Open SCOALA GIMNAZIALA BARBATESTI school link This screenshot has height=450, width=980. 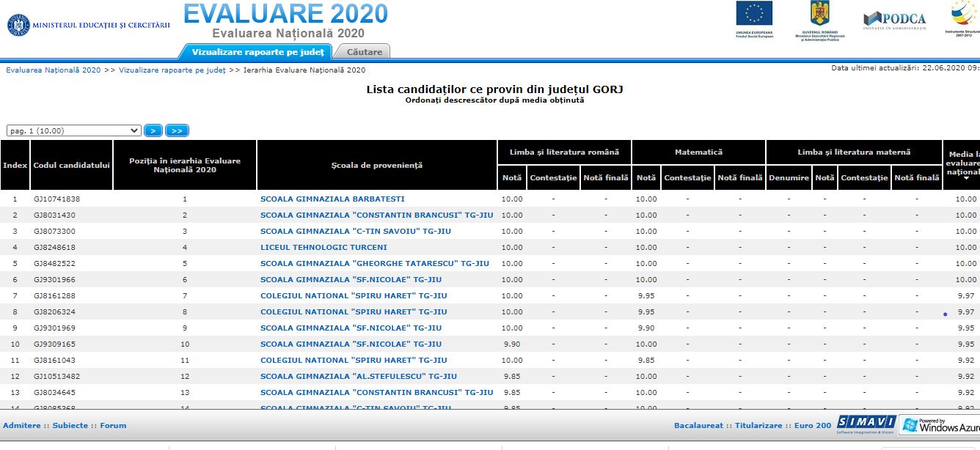(x=332, y=199)
